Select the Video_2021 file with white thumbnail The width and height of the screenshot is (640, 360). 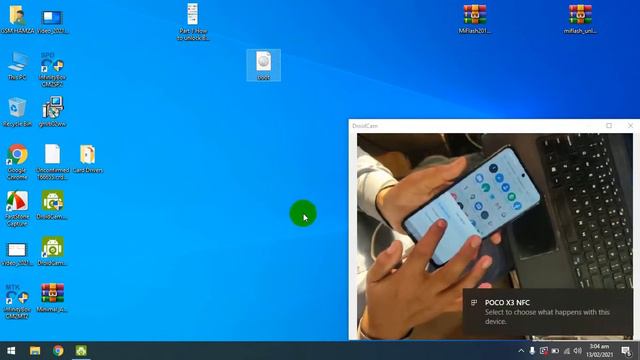click(17, 254)
